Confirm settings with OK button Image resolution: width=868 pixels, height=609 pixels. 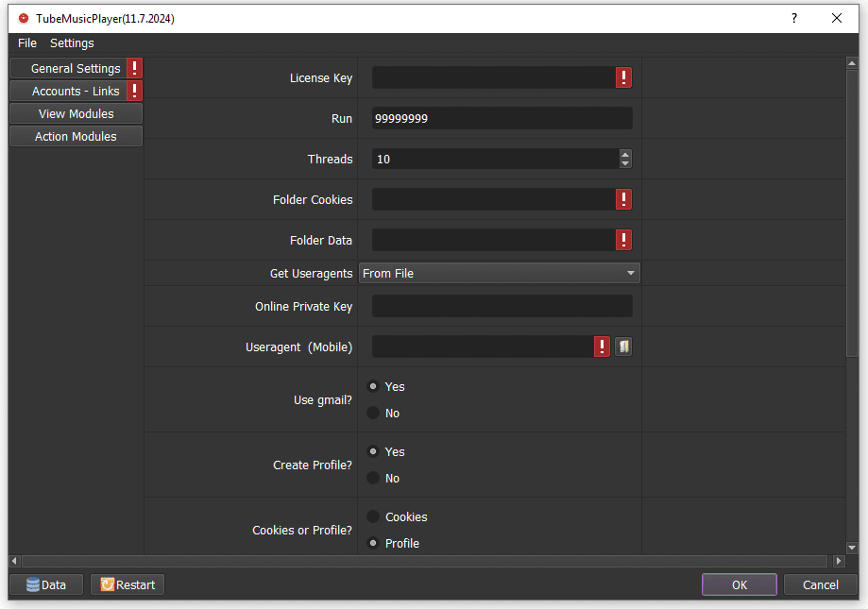[x=739, y=584]
